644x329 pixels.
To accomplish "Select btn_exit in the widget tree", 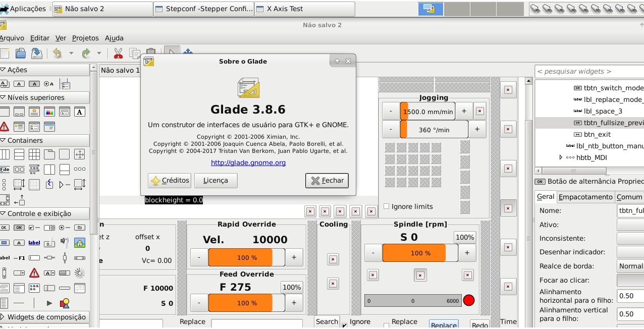I will 597,134.
